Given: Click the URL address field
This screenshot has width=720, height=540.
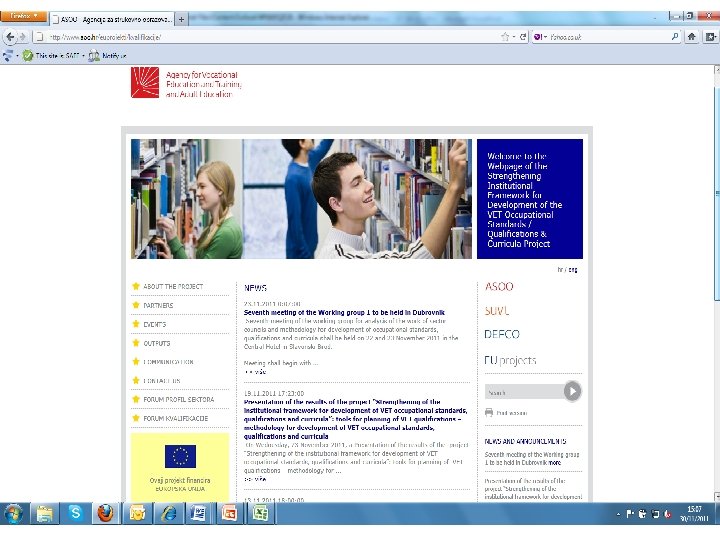Looking at the screenshot, I should coord(266,37).
